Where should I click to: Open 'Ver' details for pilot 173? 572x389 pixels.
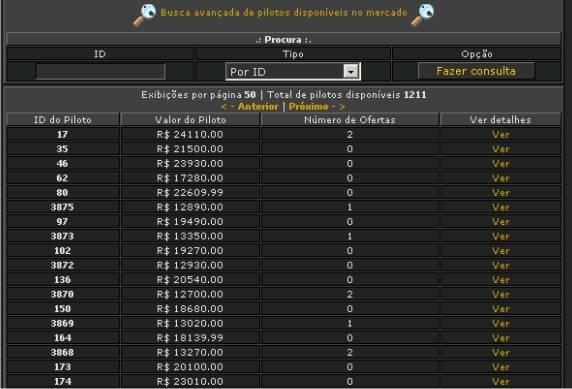click(500, 367)
